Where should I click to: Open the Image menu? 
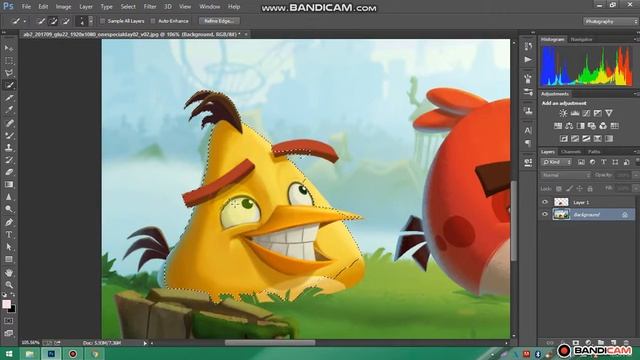click(x=63, y=7)
